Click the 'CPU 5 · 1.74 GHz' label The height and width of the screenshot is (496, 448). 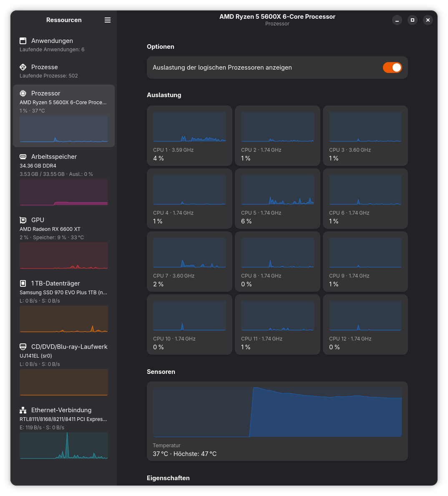click(x=261, y=213)
